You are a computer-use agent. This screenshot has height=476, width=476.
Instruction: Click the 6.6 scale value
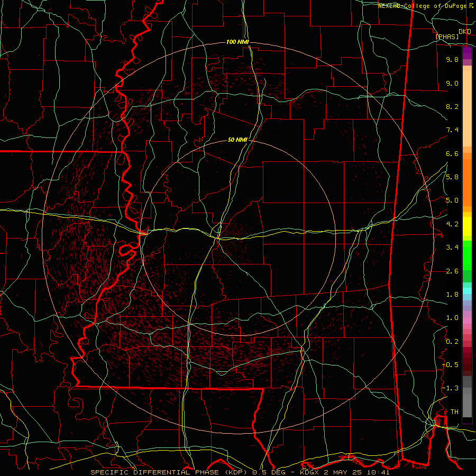click(x=452, y=153)
